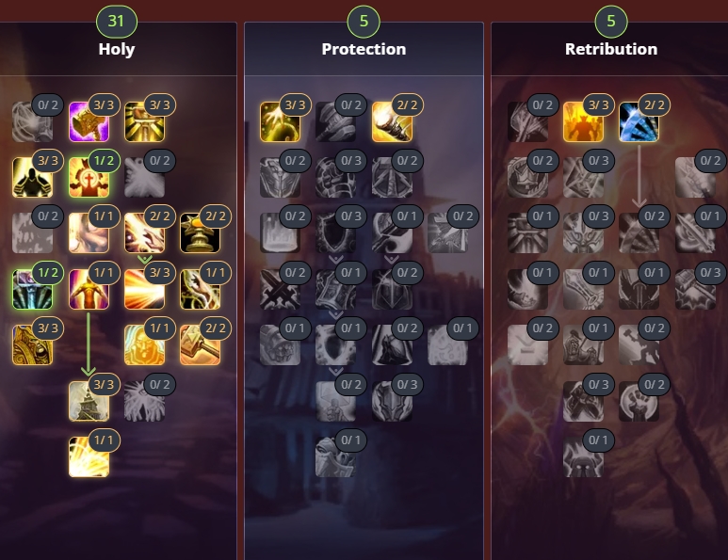Image resolution: width=728 pixels, height=560 pixels.
Task: Select the greyed praying hands talent at 0/2
Action: point(144,401)
